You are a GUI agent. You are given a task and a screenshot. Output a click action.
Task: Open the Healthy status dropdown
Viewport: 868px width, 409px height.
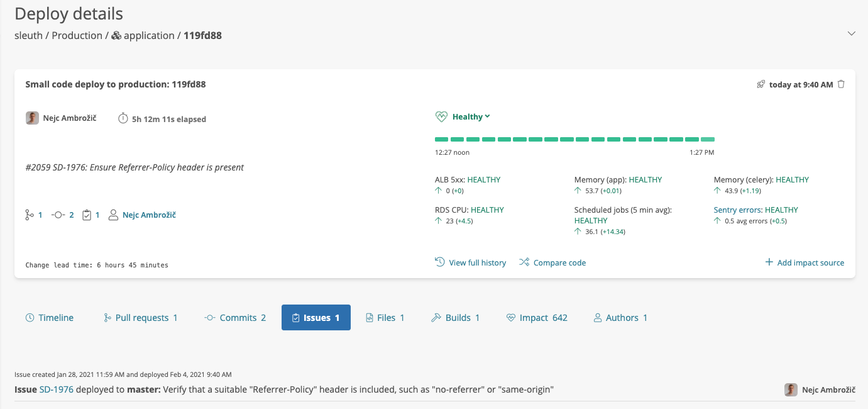471,117
